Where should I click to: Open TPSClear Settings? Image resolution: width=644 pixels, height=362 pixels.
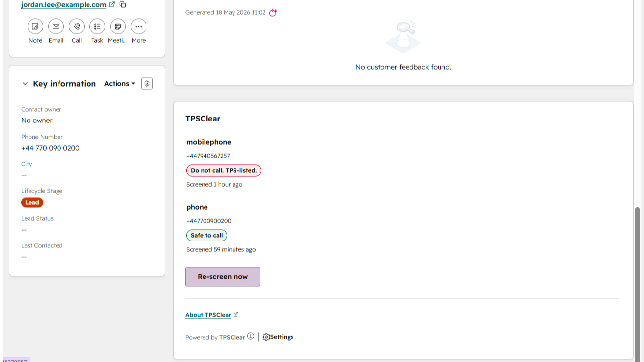coord(278,337)
